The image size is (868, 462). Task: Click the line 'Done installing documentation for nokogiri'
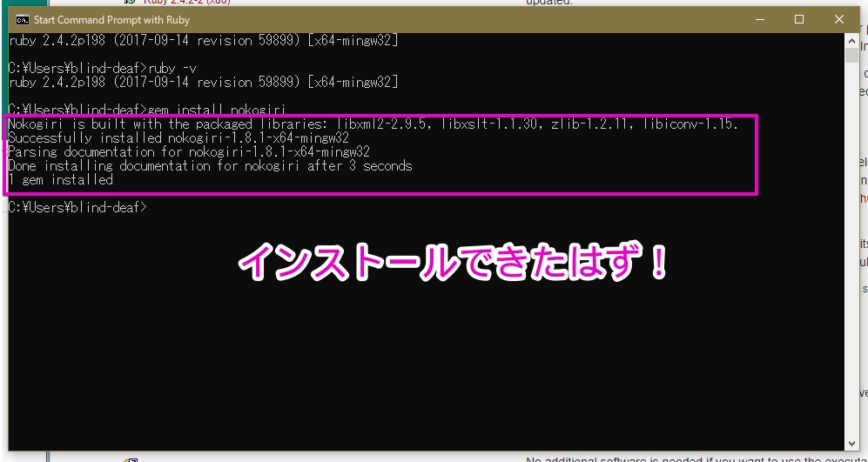pyautogui.click(x=211, y=165)
